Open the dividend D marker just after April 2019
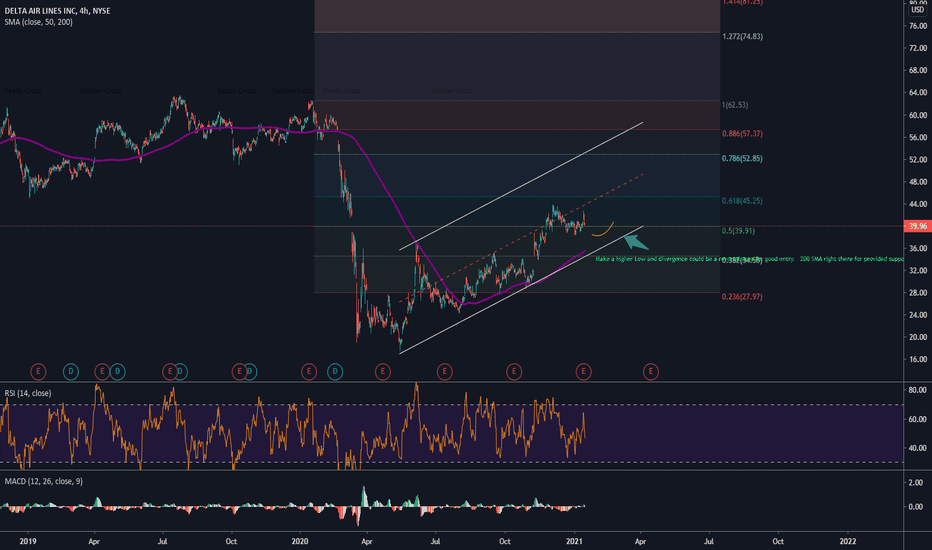Screen dimensions: 932x550 point(118,372)
